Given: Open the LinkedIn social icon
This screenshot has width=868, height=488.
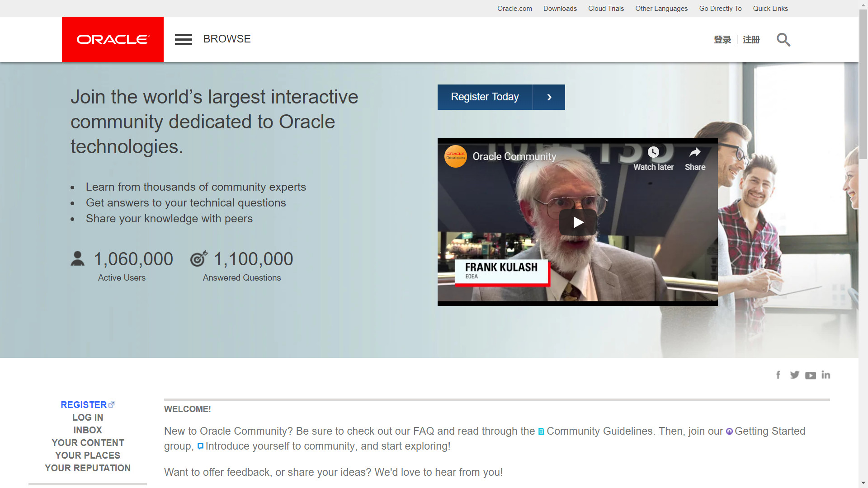Looking at the screenshot, I should [x=826, y=375].
